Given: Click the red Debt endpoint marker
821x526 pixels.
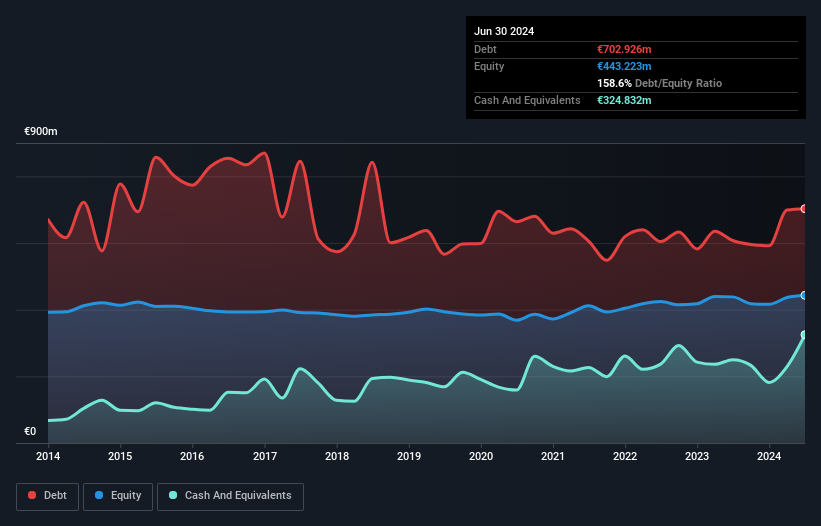Looking at the screenshot, I should (x=804, y=209).
